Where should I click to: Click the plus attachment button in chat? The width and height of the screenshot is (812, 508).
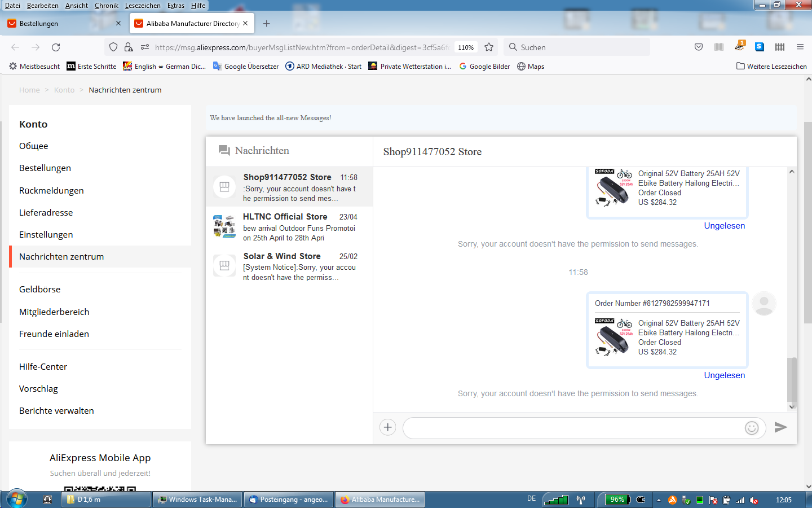pos(388,427)
